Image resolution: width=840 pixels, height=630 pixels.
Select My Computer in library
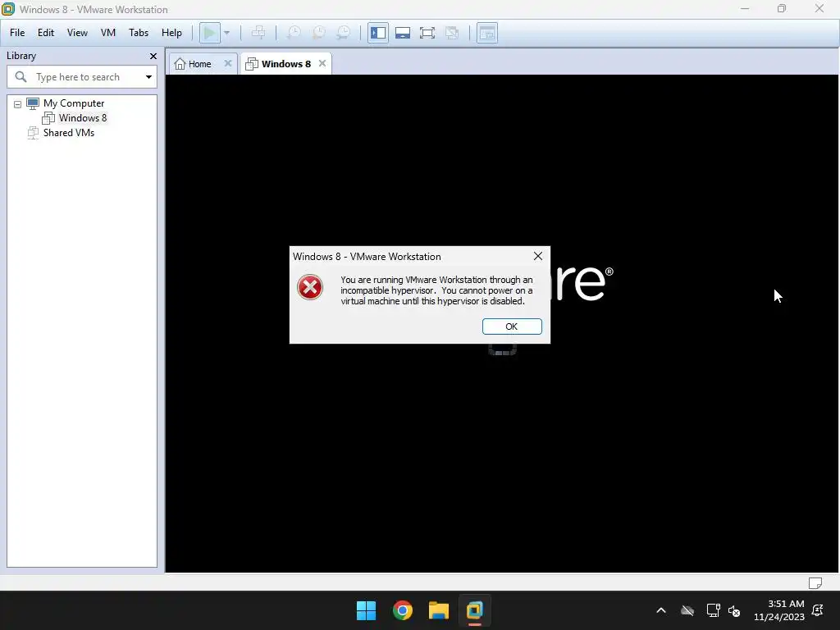[x=74, y=103]
